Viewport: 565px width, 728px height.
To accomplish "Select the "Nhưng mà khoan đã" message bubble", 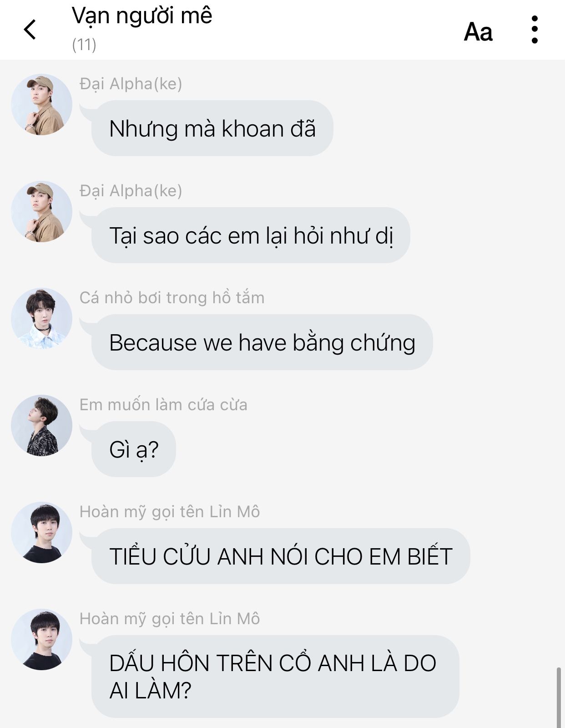I will click(x=212, y=128).
